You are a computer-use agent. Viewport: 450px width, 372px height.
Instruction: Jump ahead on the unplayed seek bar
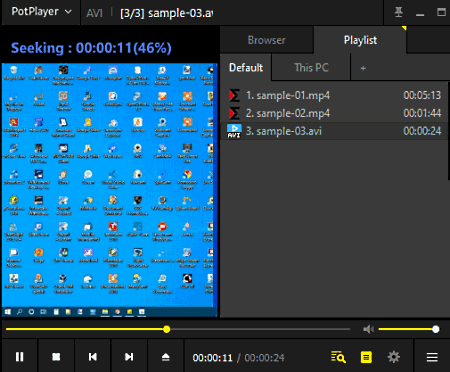260,329
